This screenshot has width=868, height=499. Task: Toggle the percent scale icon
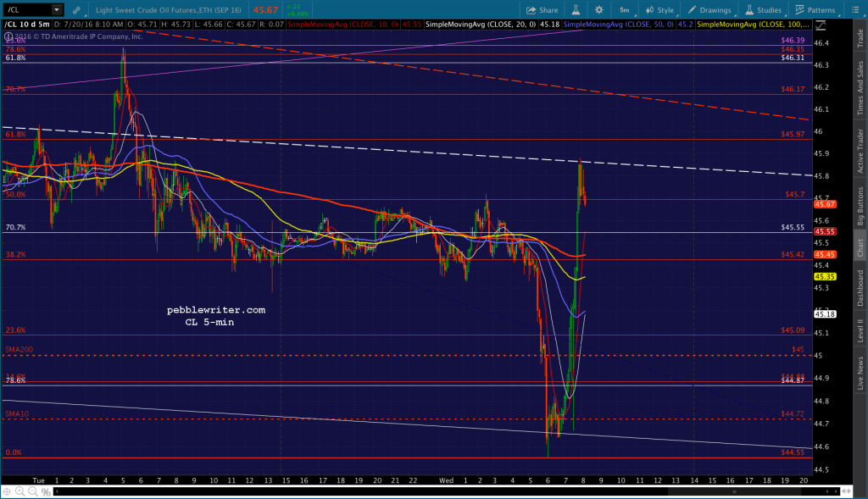pos(46,491)
